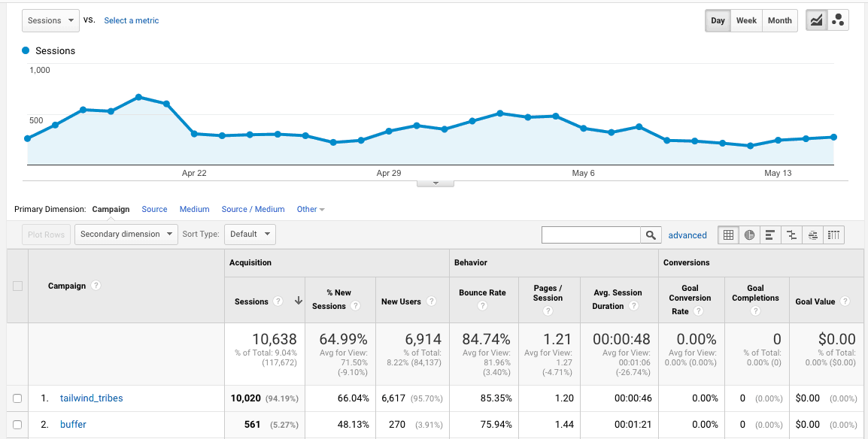Choose Source / Medium as primary dimension
The width and height of the screenshot is (868, 439).
[x=253, y=209]
